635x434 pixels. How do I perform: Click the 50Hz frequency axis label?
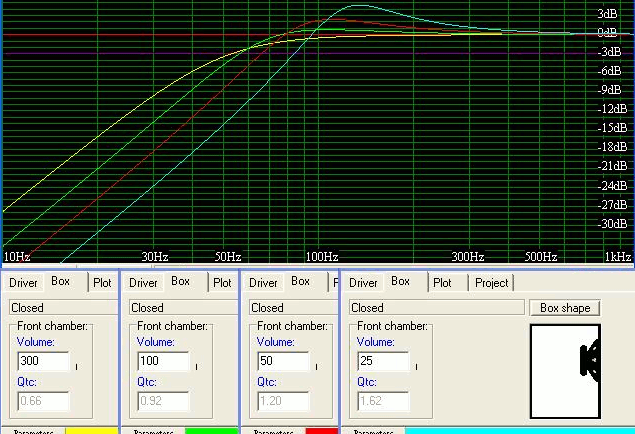click(228, 257)
